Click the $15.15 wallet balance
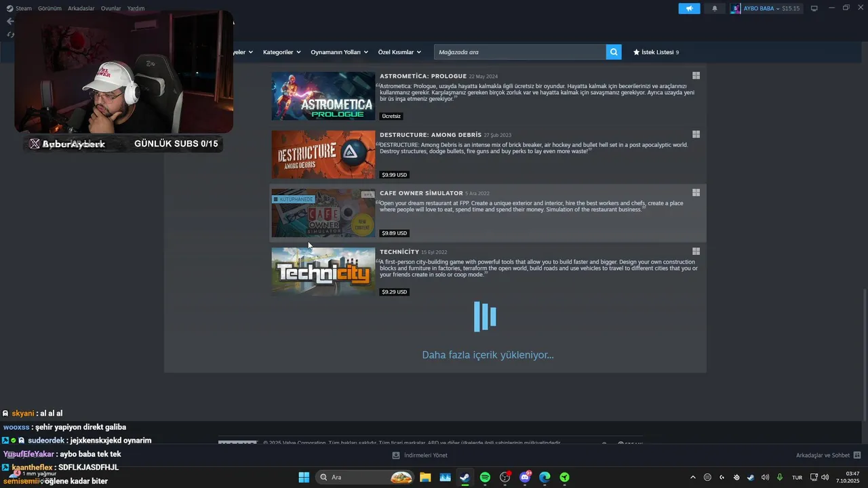The image size is (868, 488). pyautogui.click(x=791, y=8)
